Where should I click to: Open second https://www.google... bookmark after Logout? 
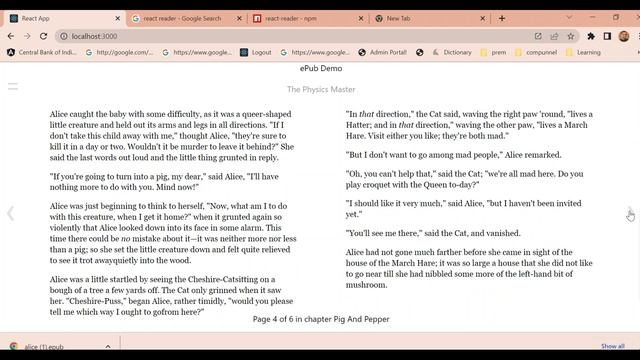[315, 52]
